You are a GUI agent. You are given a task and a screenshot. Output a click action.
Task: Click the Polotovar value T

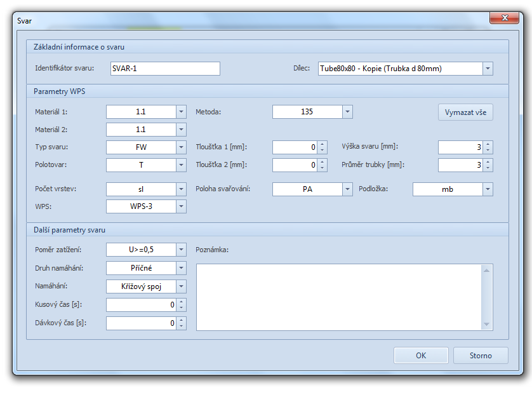[x=141, y=165]
